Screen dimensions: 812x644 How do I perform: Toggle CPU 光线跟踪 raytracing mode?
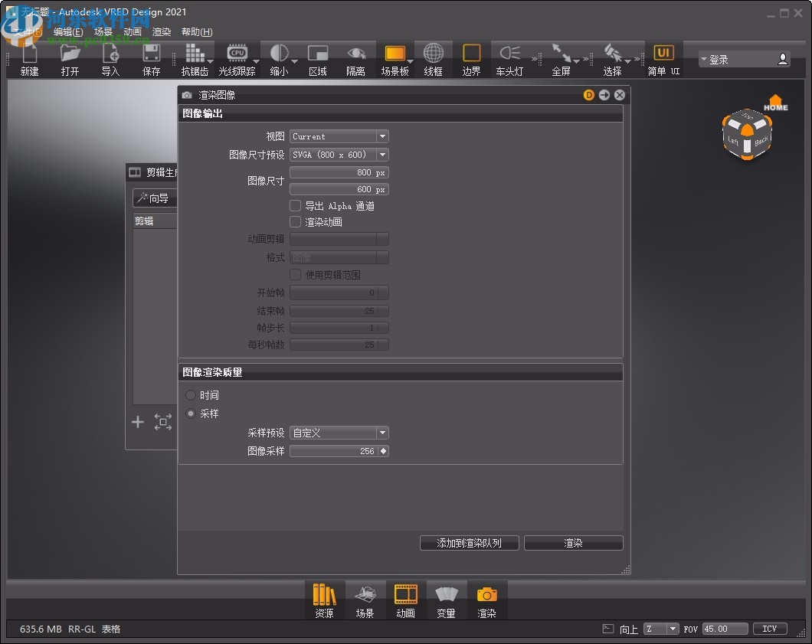pos(237,54)
